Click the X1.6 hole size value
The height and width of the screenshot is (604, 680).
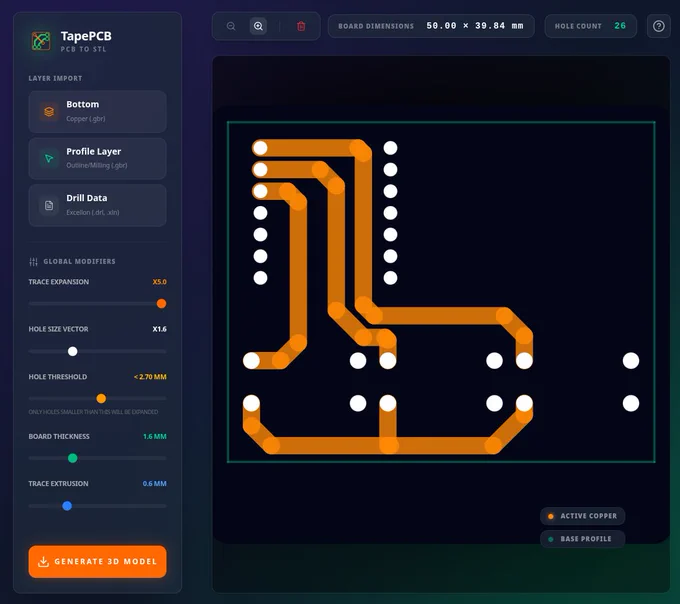coord(160,329)
